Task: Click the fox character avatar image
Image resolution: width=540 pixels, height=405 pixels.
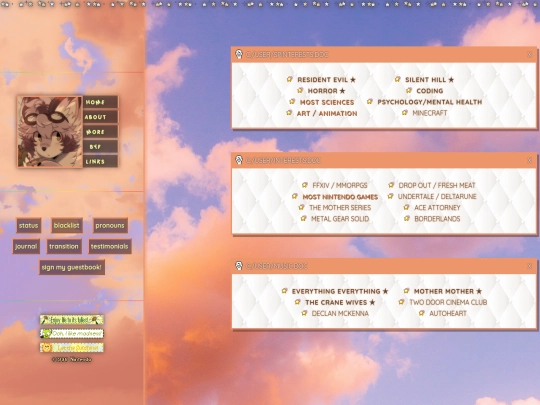Action: pyautogui.click(x=50, y=132)
